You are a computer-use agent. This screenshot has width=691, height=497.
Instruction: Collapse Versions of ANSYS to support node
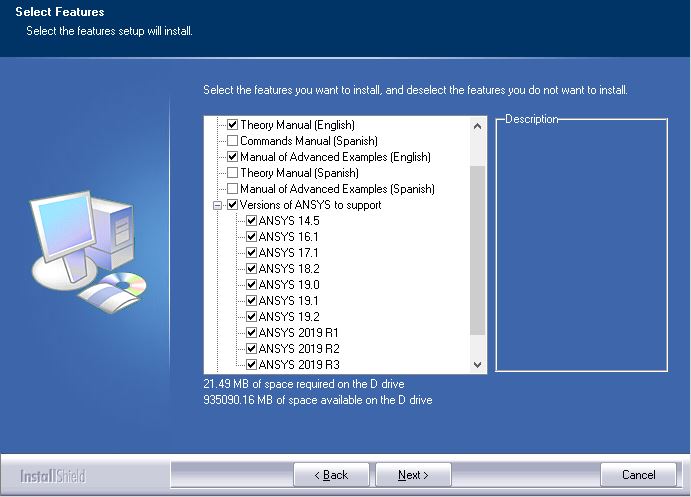[x=215, y=205]
